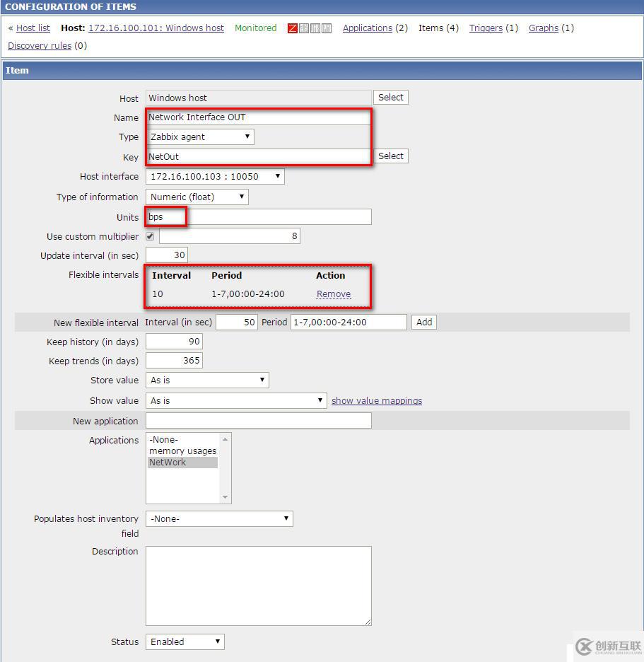This screenshot has width=644, height=662.
Task: Open the Host interface dropdown
Action: (216, 176)
